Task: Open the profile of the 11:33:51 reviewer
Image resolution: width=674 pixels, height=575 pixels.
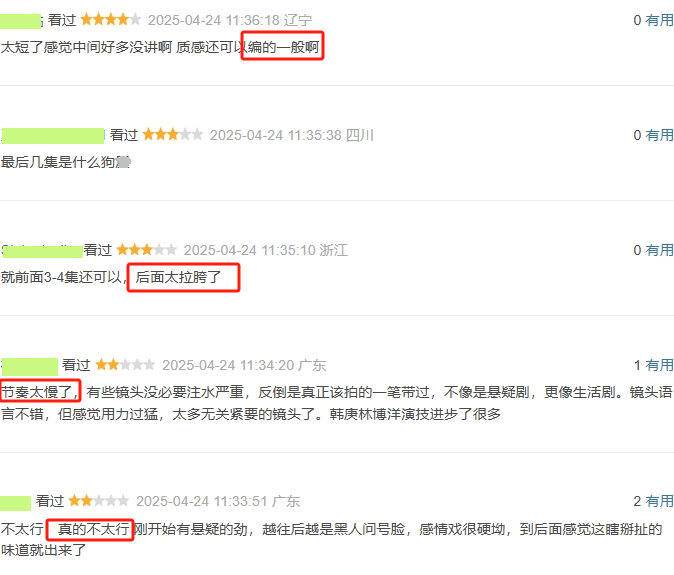Action: tap(15, 502)
